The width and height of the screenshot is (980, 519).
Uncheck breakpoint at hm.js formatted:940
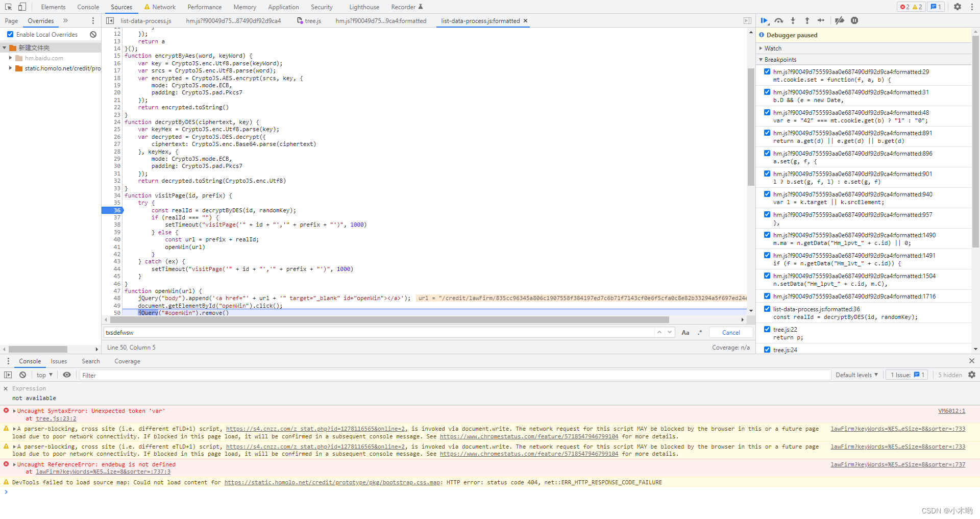click(x=767, y=194)
